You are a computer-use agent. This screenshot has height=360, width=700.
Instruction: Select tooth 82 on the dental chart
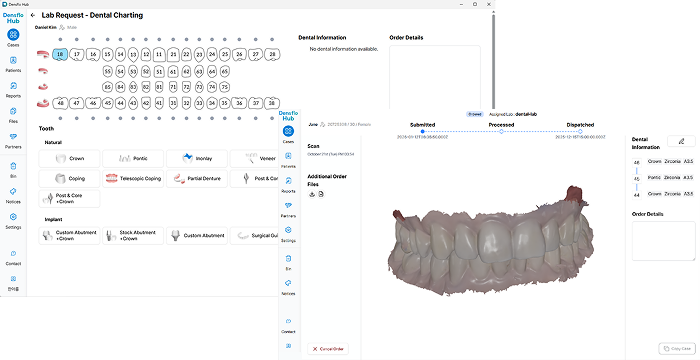pyautogui.click(x=146, y=87)
